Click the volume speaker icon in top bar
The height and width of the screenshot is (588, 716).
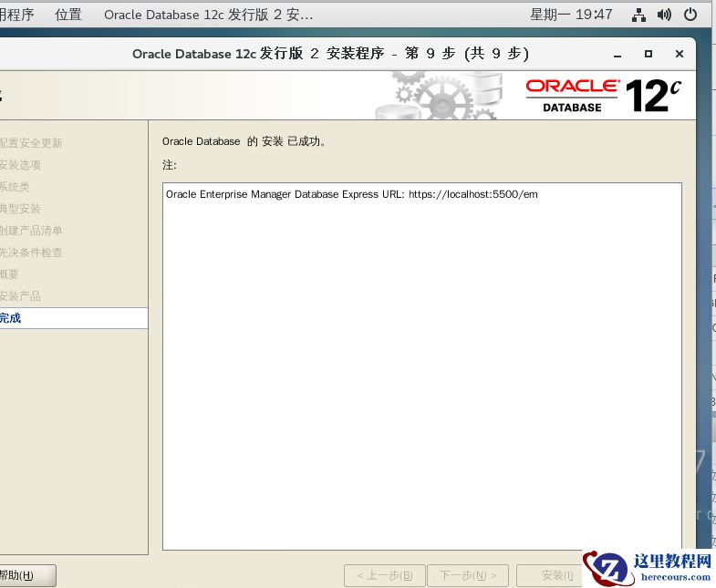(664, 15)
